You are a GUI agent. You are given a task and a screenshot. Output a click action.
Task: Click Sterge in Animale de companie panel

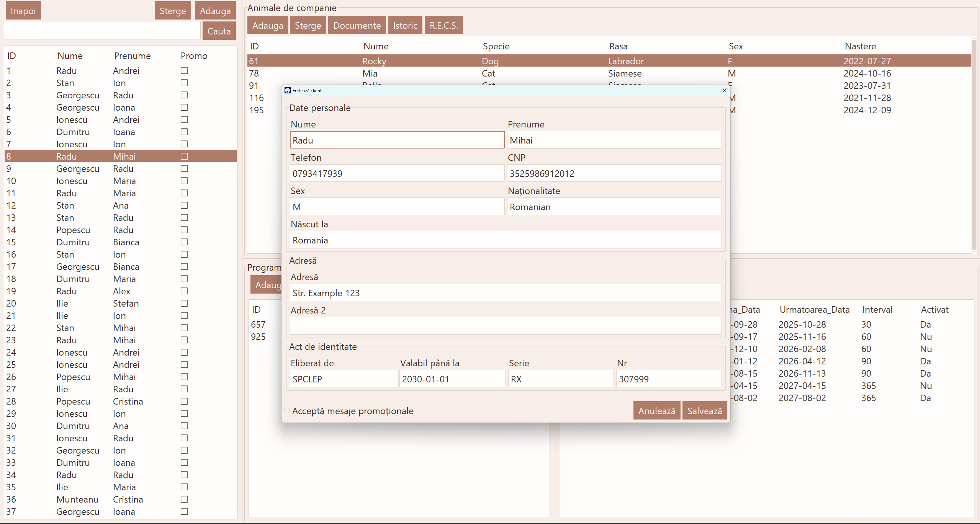[x=308, y=25]
